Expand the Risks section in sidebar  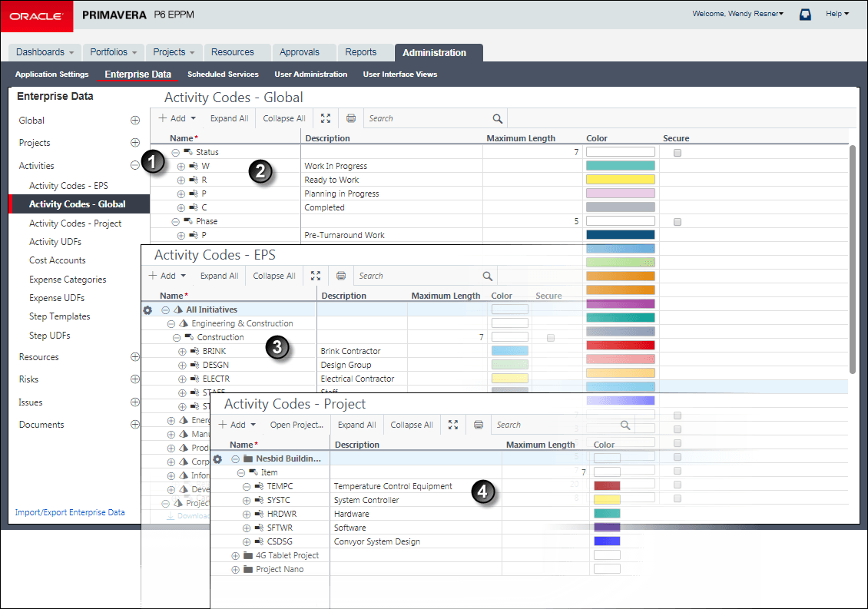[135, 379]
